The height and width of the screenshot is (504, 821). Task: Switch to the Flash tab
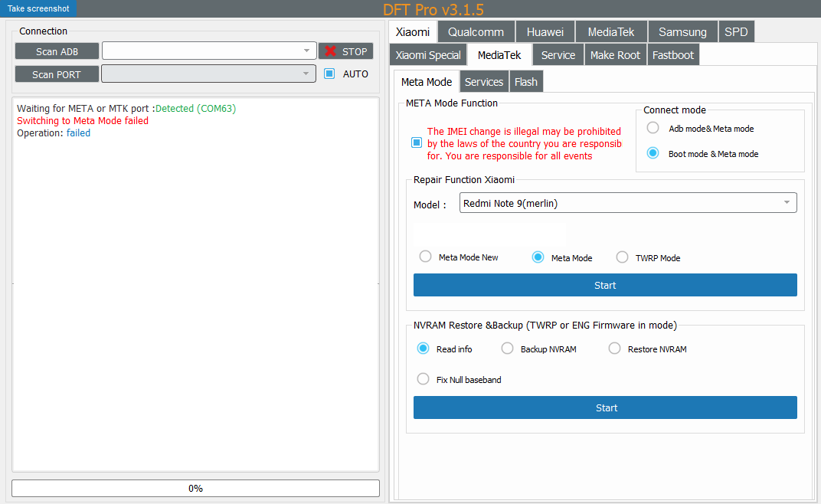click(x=525, y=82)
